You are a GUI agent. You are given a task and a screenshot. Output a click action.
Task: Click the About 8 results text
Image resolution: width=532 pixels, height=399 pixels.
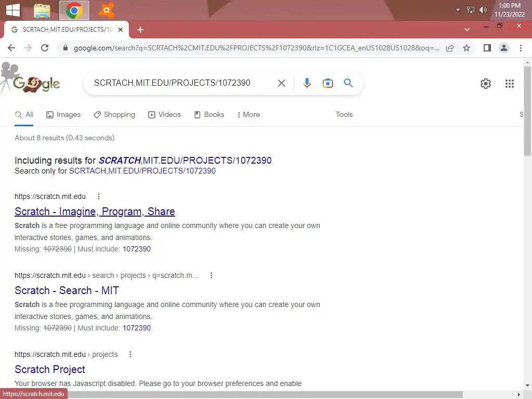(x=64, y=138)
